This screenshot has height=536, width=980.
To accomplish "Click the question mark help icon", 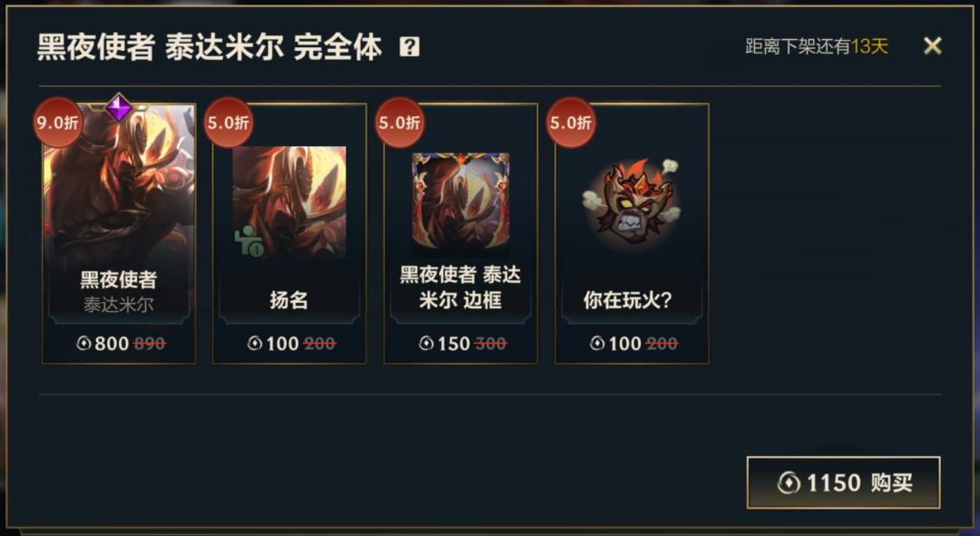I will [409, 47].
